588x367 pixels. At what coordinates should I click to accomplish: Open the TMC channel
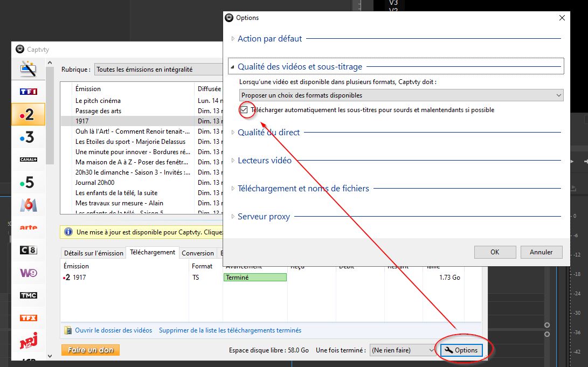(x=28, y=295)
